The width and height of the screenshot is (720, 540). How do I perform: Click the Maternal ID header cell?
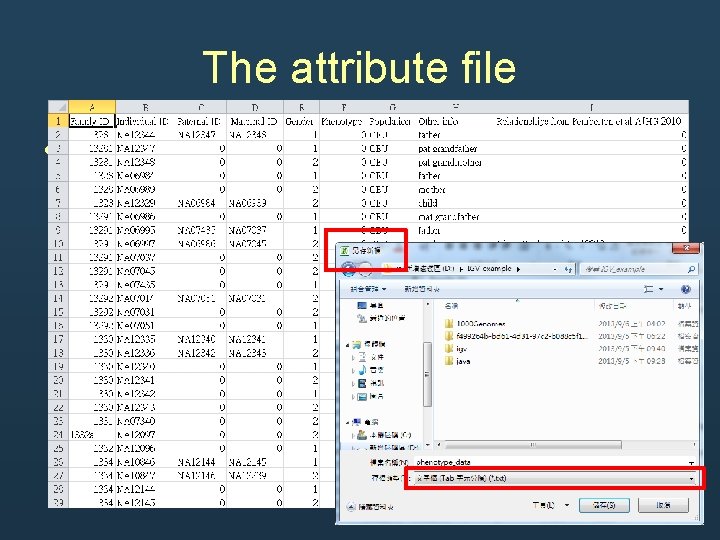coord(254,121)
